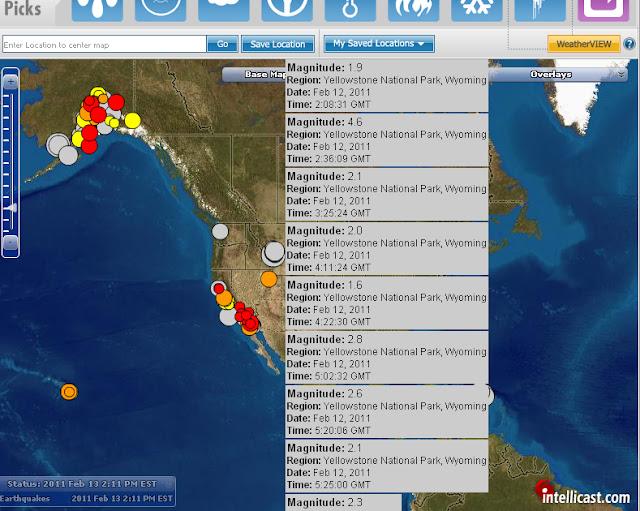Click in the Enter Location input field
The image size is (640, 511).
tap(104, 44)
